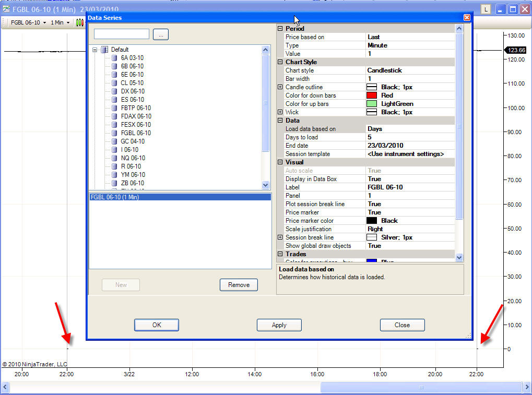This screenshot has width=532, height=395.
Task: Click Session template value field
Action: (x=410, y=154)
